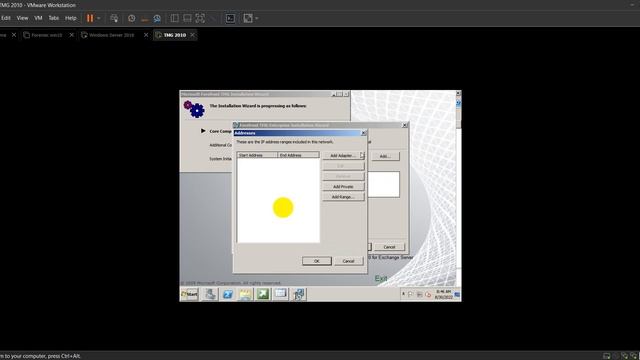
Task: Switch to the Forensic win10 tab
Action: click(46, 35)
